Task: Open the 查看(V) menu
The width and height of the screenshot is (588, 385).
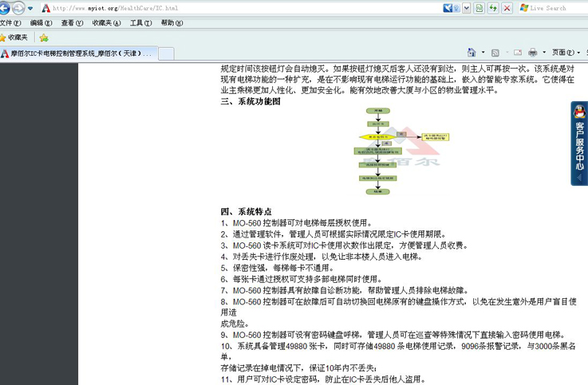Action: point(72,23)
